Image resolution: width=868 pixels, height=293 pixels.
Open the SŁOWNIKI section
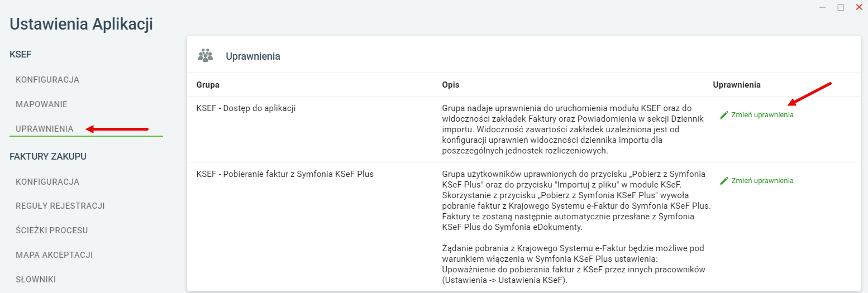point(36,280)
